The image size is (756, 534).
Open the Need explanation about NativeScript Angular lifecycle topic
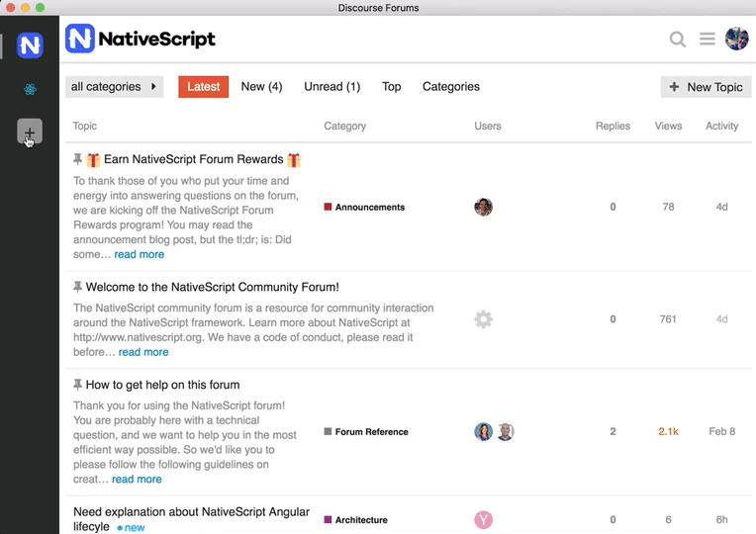(x=191, y=518)
